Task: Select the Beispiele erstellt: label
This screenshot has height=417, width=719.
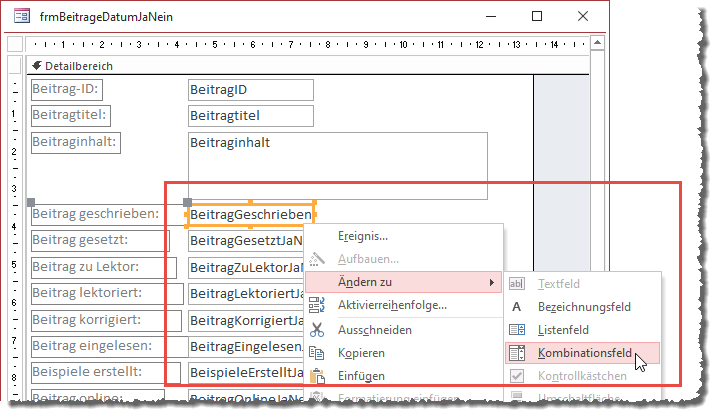Action: pos(105,373)
